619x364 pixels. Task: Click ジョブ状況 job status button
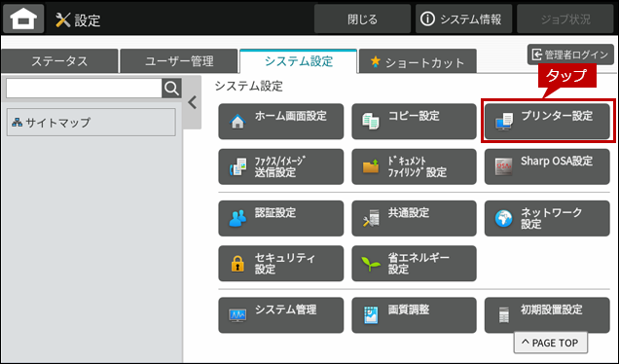tap(564, 18)
